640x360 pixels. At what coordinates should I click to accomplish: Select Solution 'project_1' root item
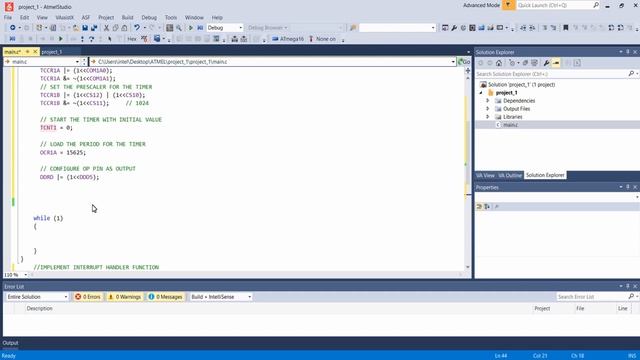pos(521,84)
